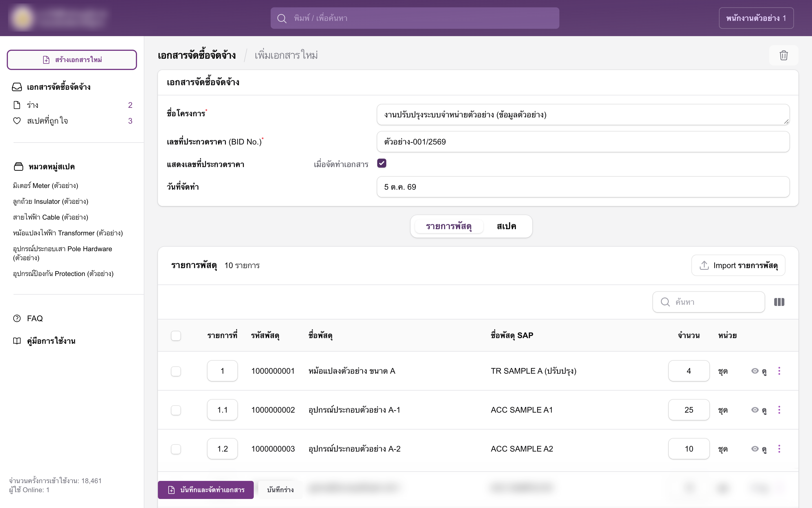
Task: Click บันทึกและจัดทำเอกสาร button
Action: (206, 490)
